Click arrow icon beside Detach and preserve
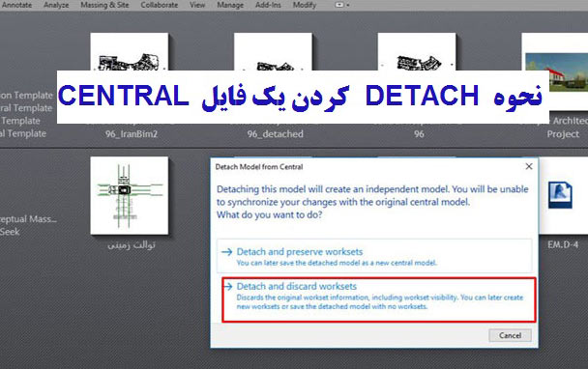The image size is (588, 369). click(x=227, y=252)
